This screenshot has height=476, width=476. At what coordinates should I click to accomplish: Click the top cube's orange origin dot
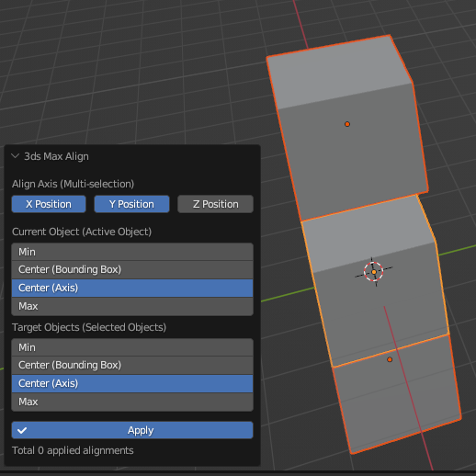pyautogui.click(x=347, y=124)
